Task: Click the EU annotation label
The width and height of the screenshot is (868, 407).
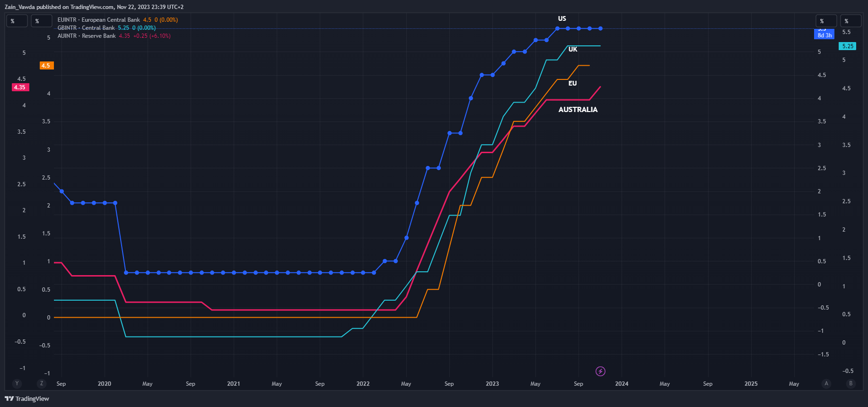Action: (572, 83)
